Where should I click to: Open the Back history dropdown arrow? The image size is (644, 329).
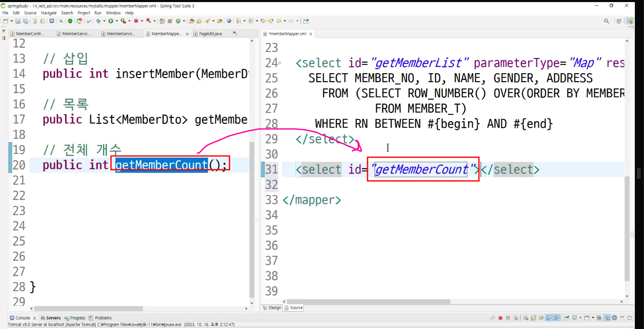point(284,21)
